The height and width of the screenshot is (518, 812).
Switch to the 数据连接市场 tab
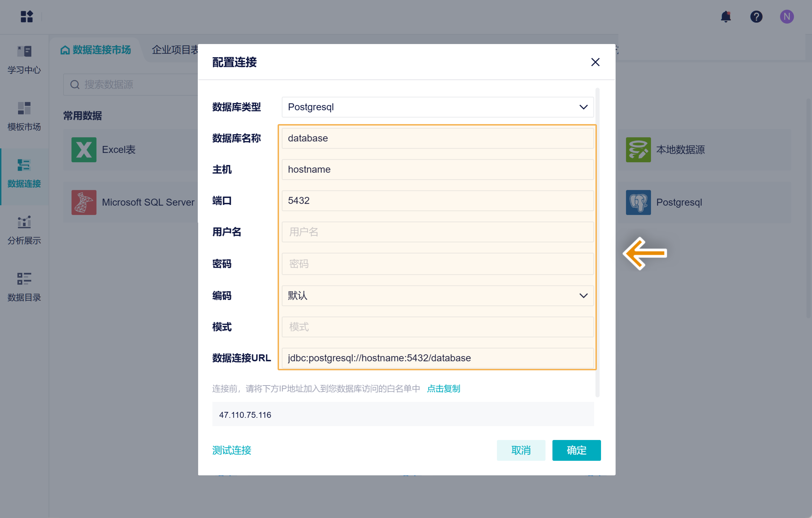coord(96,50)
